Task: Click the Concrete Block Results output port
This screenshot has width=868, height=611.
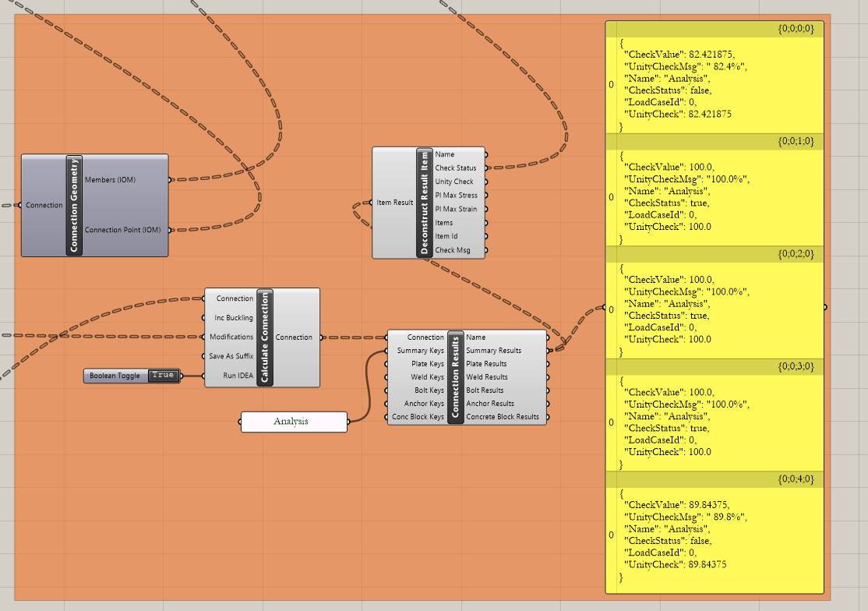Action: click(547, 416)
